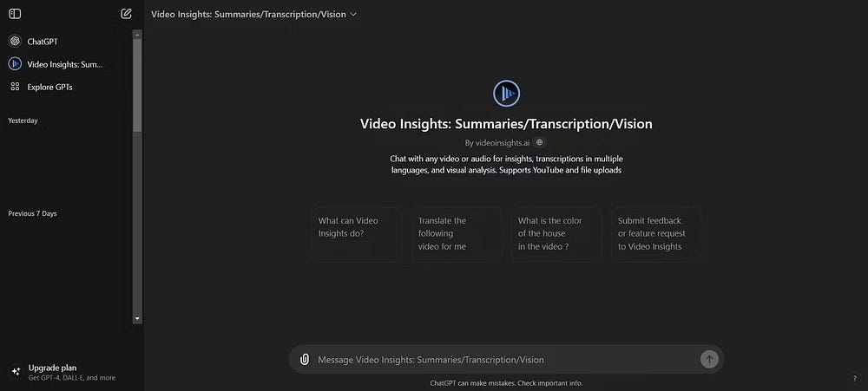This screenshot has height=391, width=868.
Task: Click the Upgrade plan sparkle icon
Action: [16, 372]
